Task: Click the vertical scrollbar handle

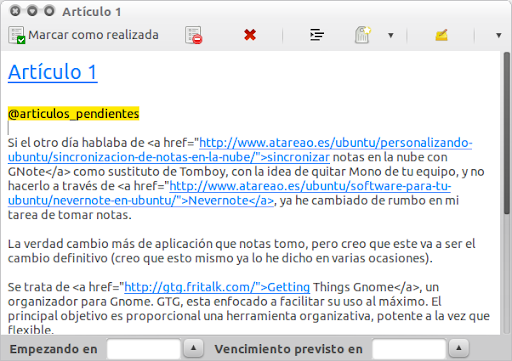Action: [506, 133]
